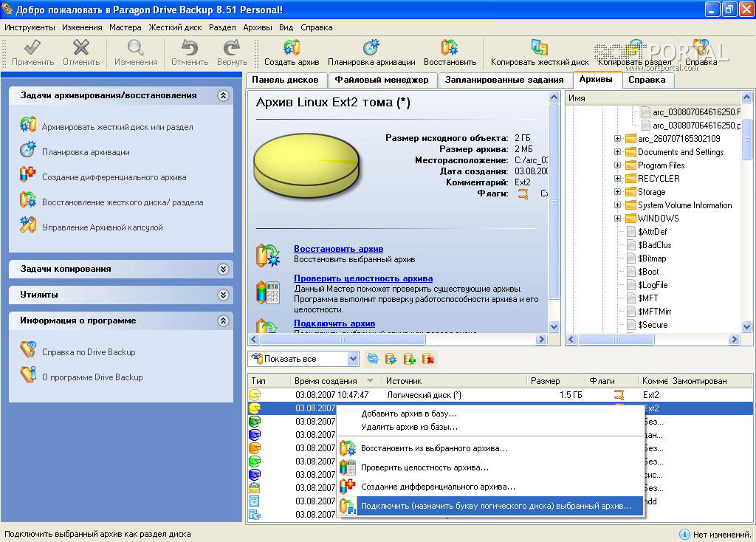756x542 pixels.
Task: Select Восстановление жесткого диска/раздела task
Action: [123, 202]
